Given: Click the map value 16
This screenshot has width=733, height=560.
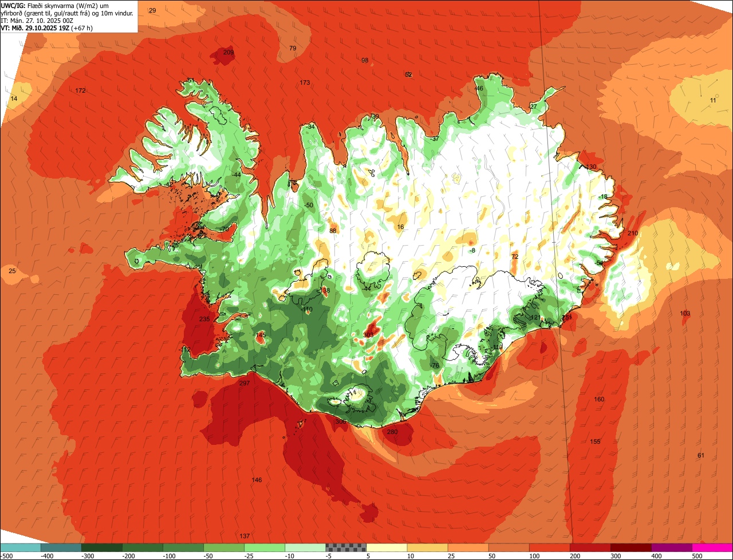Looking at the screenshot, I should [x=400, y=227].
